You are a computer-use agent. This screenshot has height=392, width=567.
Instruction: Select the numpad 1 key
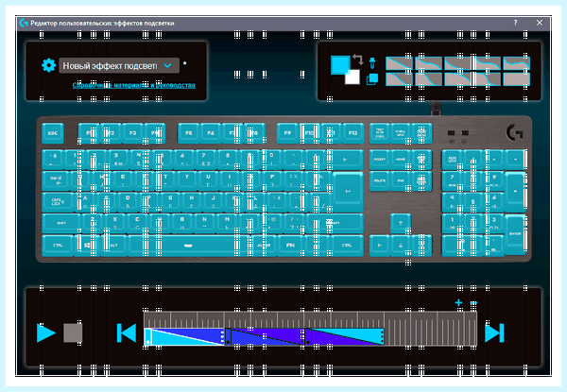pyautogui.click(x=453, y=223)
